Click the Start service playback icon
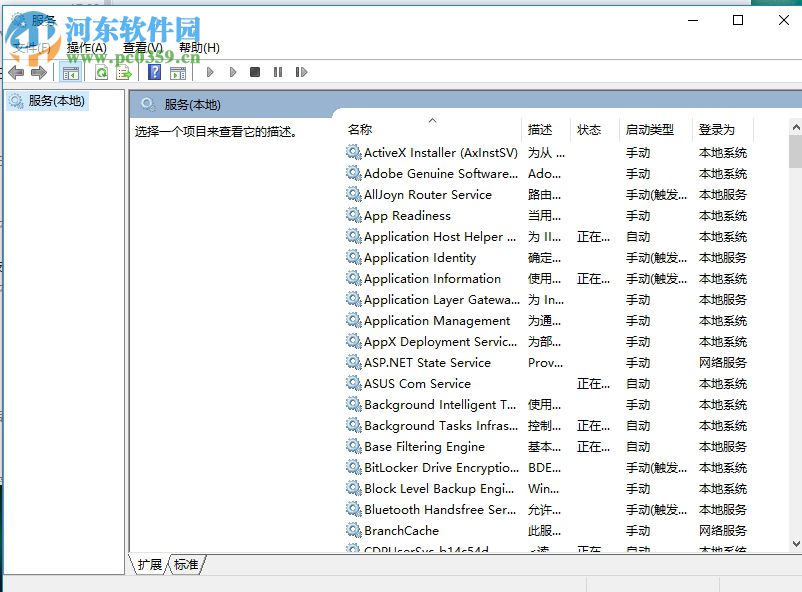The height and width of the screenshot is (592, 802). [210, 72]
